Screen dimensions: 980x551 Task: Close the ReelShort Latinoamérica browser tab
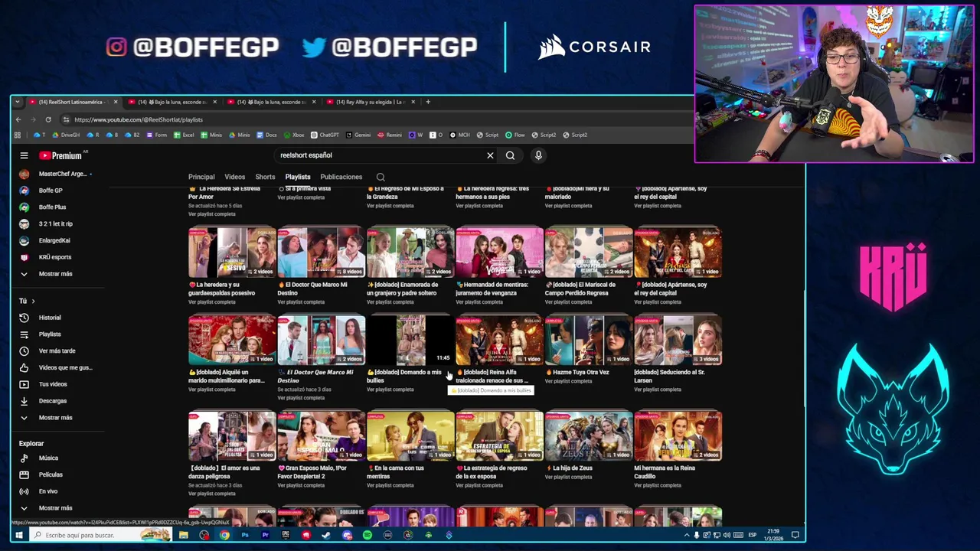coord(116,102)
